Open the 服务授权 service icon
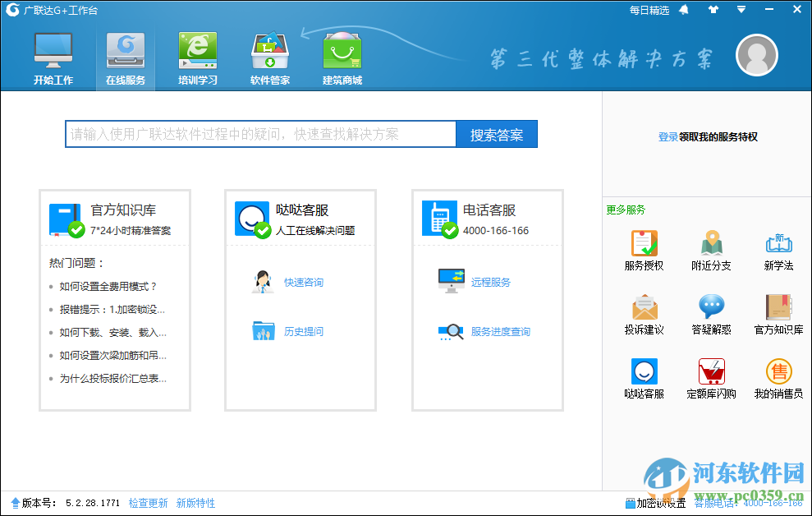812x516 pixels. pyautogui.click(x=644, y=244)
